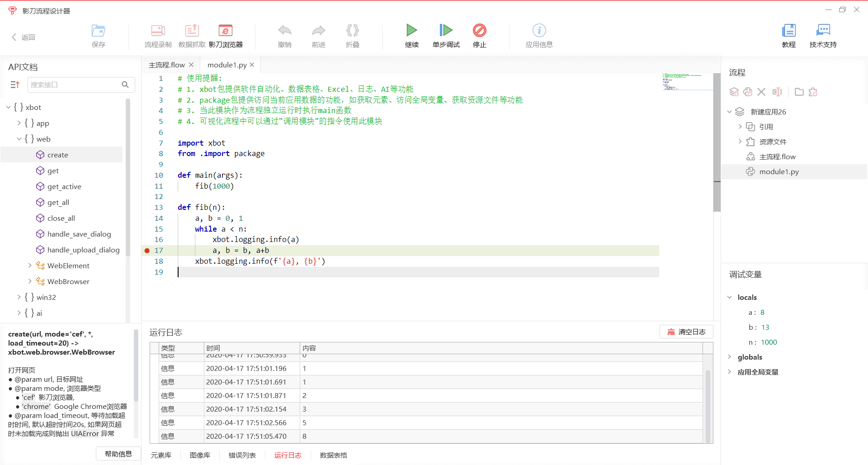The image size is (868, 465).
Task: Expand the 资源文件 resources node
Action: [740, 142]
